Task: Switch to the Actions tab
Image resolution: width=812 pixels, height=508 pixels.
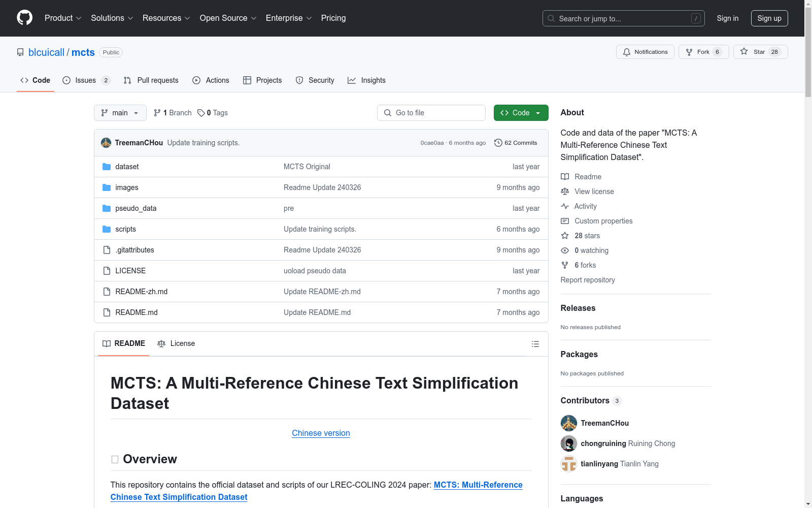Action: coord(211,80)
